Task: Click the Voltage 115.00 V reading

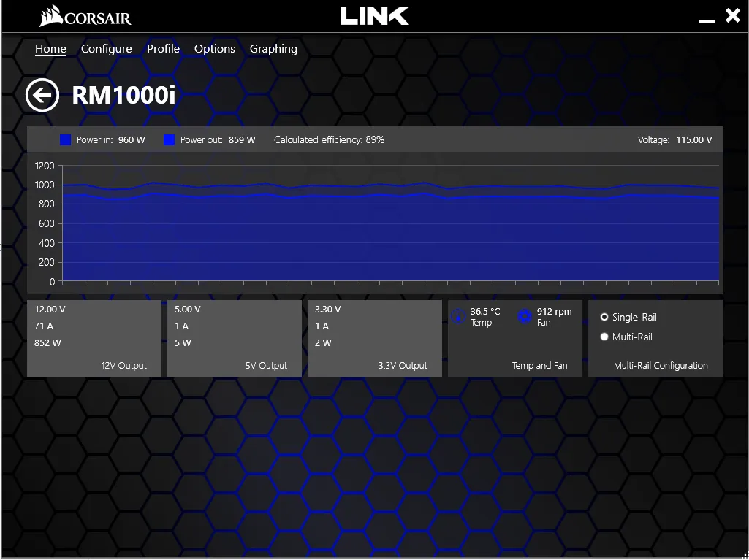Action: [x=675, y=140]
